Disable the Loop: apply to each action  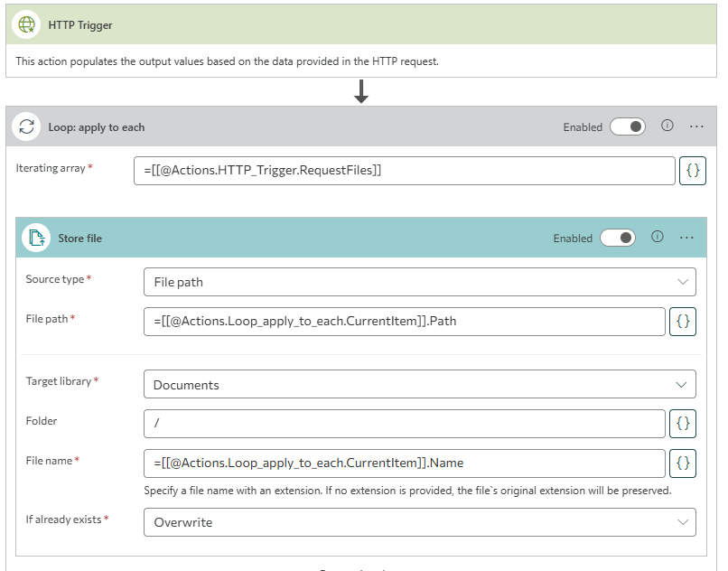point(627,127)
